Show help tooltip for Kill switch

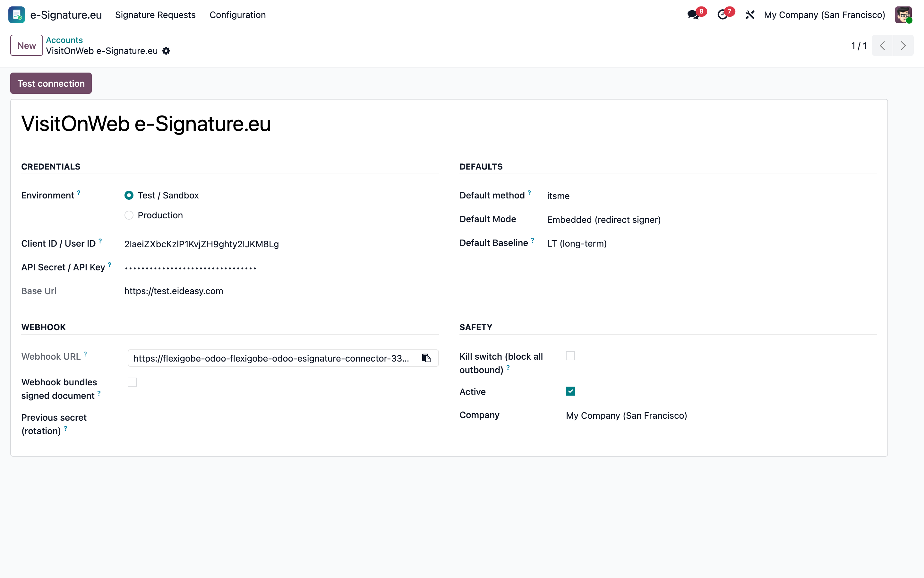click(508, 367)
